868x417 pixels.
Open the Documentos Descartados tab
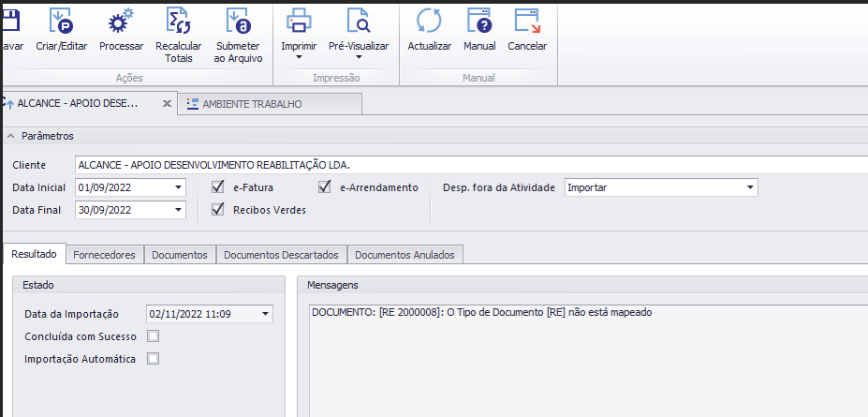click(x=281, y=255)
